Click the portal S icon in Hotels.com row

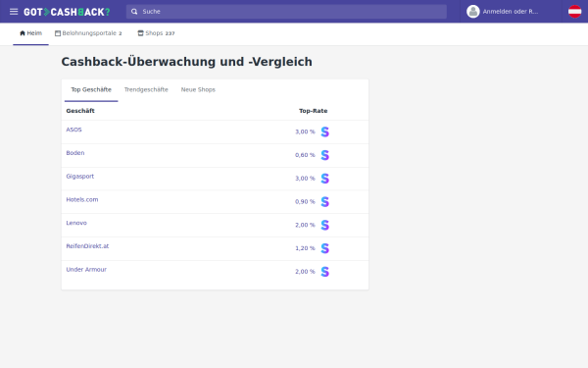point(324,201)
